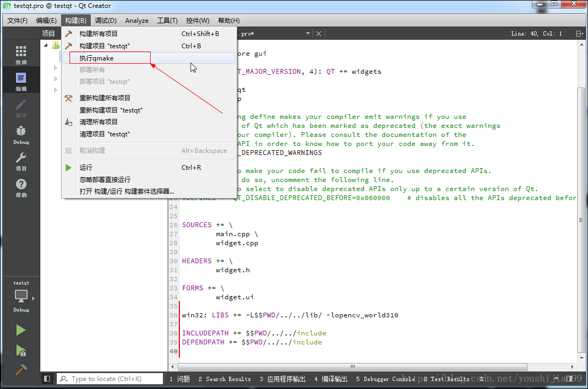Open the 5 Debugger Console pane
Image resolution: width=588 pixels, height=389 pixels.
click(x=385, y=379)
